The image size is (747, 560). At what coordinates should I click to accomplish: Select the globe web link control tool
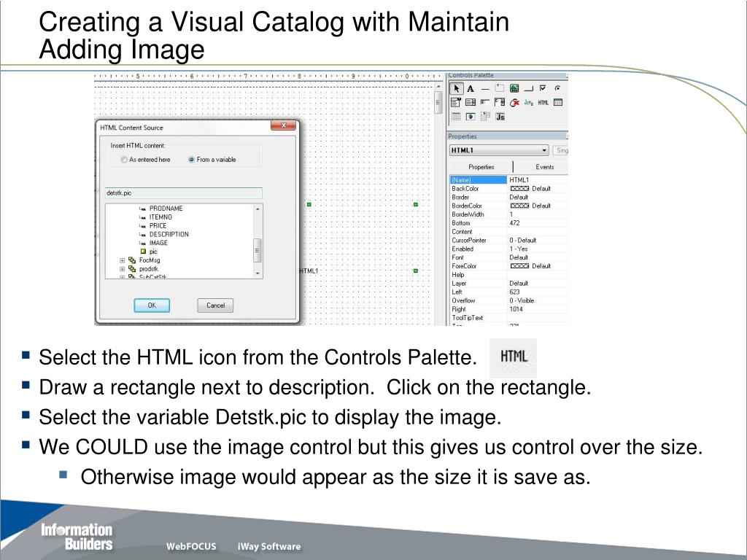(471, 117)
